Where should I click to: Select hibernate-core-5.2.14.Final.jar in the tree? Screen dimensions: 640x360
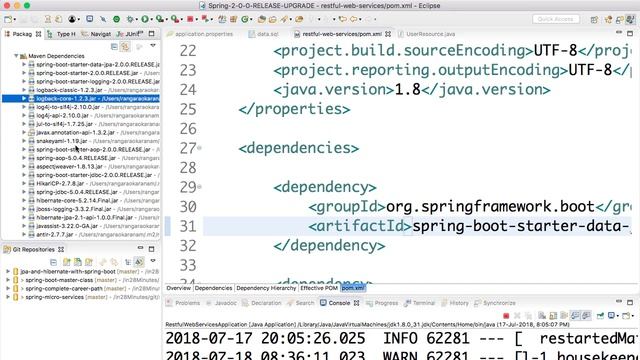[77, 200]
